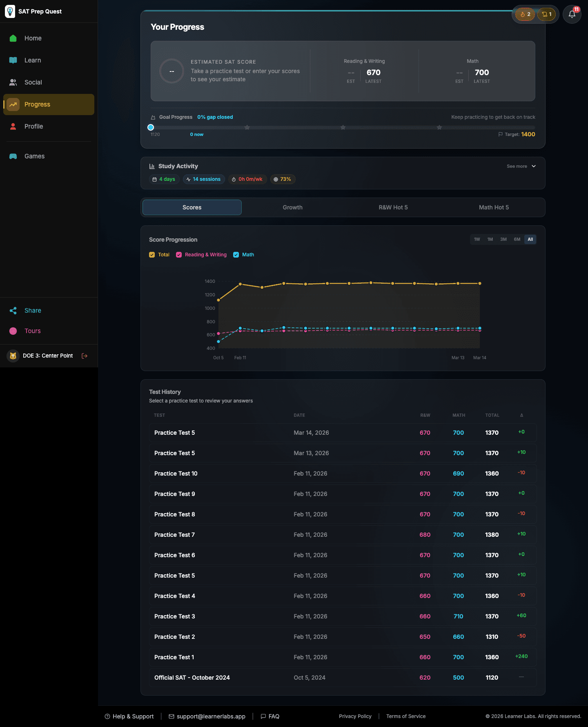
Task: Open Practice Test 3 row
Action: click(343, 616)
